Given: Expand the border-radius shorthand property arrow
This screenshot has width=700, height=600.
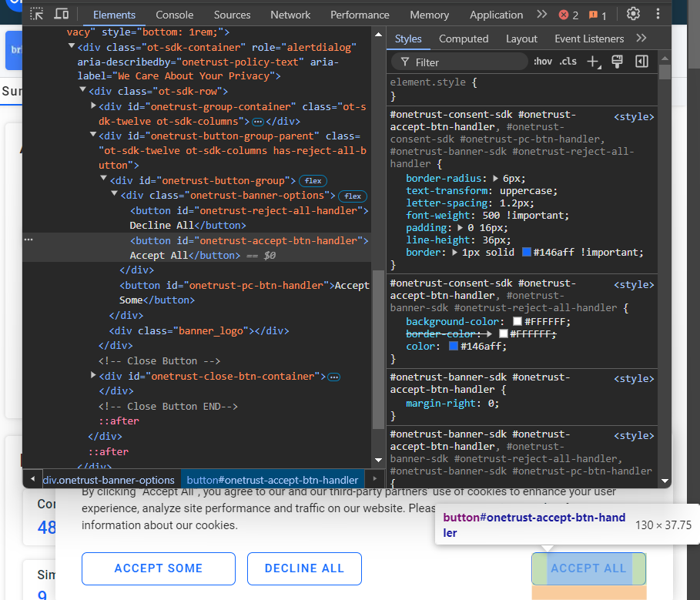Looking at the screenshot, I should tap(496, 179).
